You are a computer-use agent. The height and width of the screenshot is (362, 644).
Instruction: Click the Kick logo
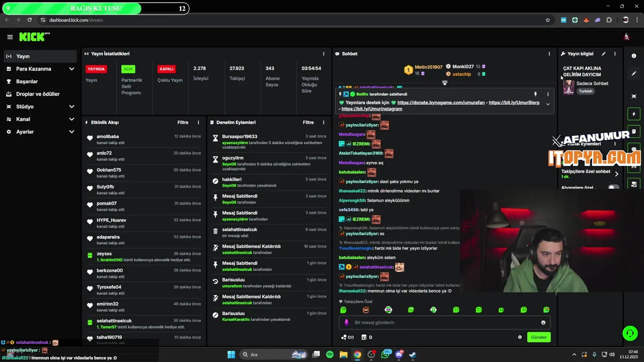35,37
